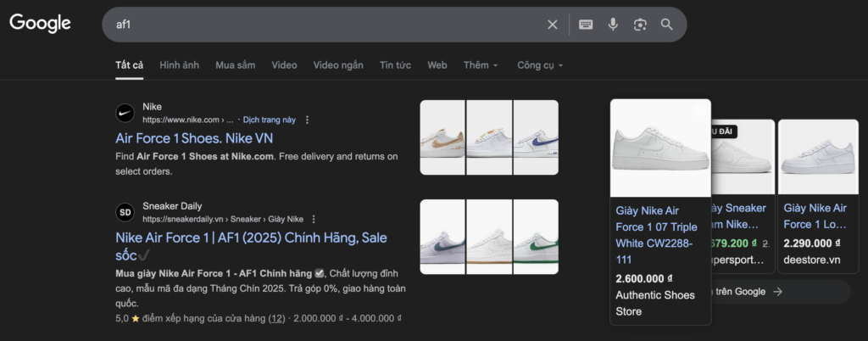The width and height of the screenshot is (868, 341).
Task: Open the three-dot menu for Nike result
Action: [307, 120]
